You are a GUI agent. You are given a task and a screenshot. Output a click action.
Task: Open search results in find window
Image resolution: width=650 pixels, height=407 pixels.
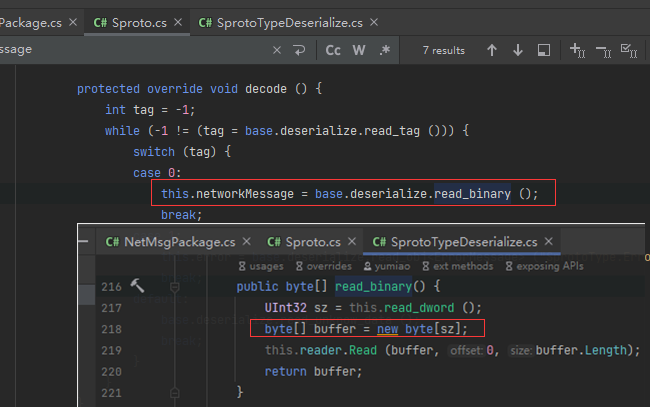click(543, 50)
